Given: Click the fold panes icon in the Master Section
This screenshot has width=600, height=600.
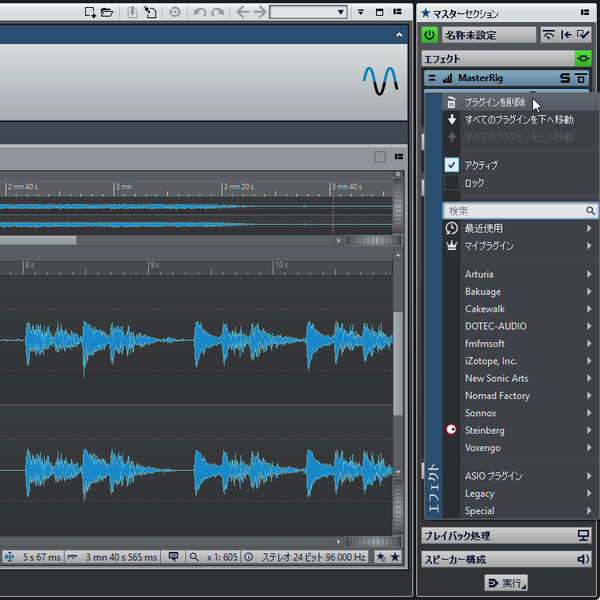Looking at the screenshot, I should (549, 35).
